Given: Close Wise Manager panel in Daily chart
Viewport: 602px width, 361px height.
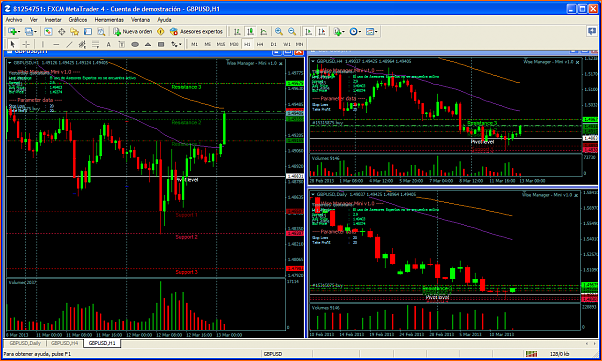Looking at the screenshot, I should tap(576, 195).
